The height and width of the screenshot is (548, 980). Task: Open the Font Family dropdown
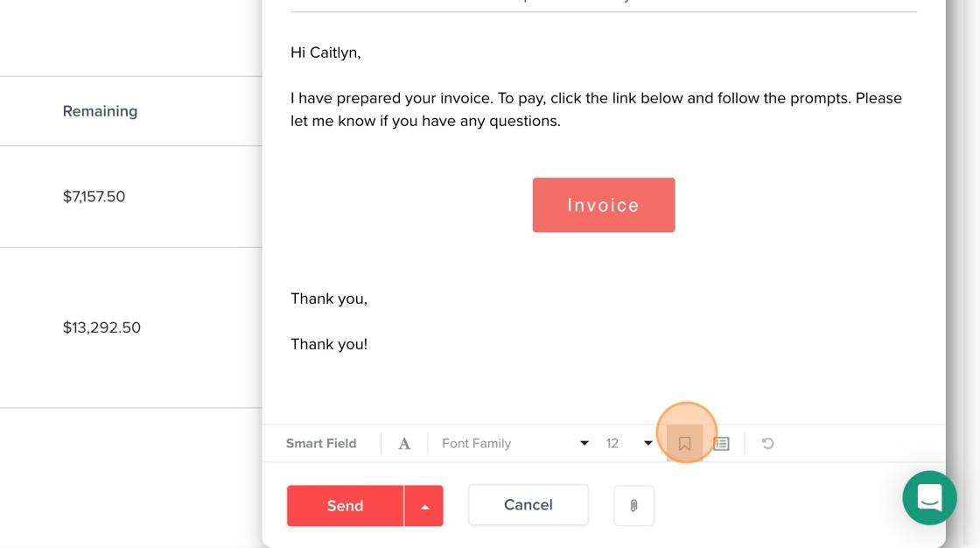click(x=514, y=444)
